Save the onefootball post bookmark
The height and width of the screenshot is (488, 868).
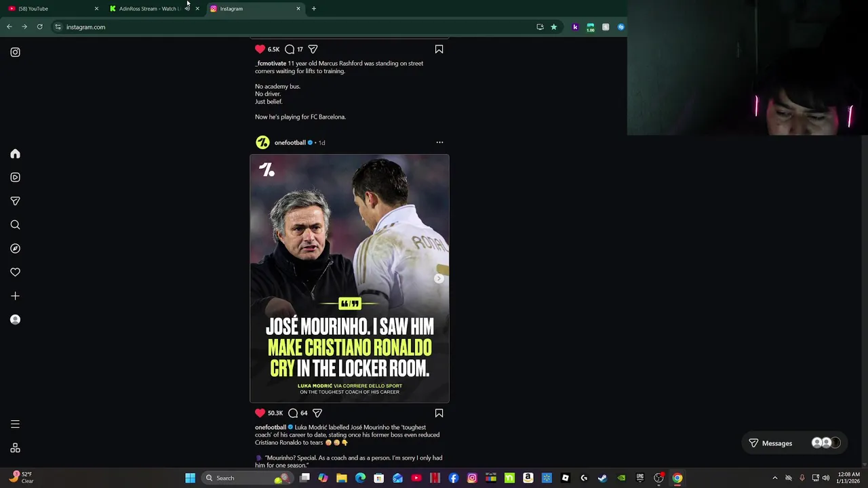tap(439, 413)
